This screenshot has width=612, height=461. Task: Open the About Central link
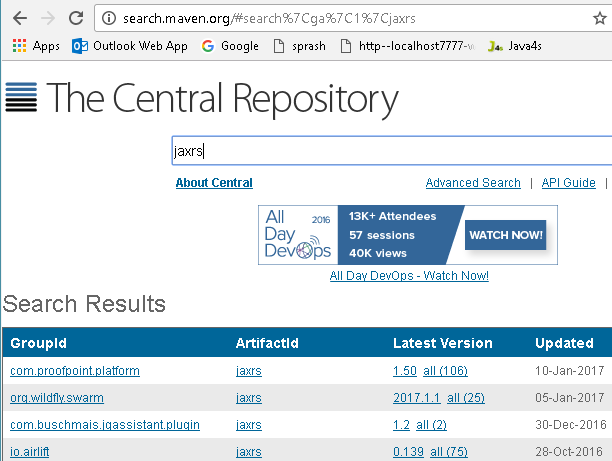click(214, 183)
